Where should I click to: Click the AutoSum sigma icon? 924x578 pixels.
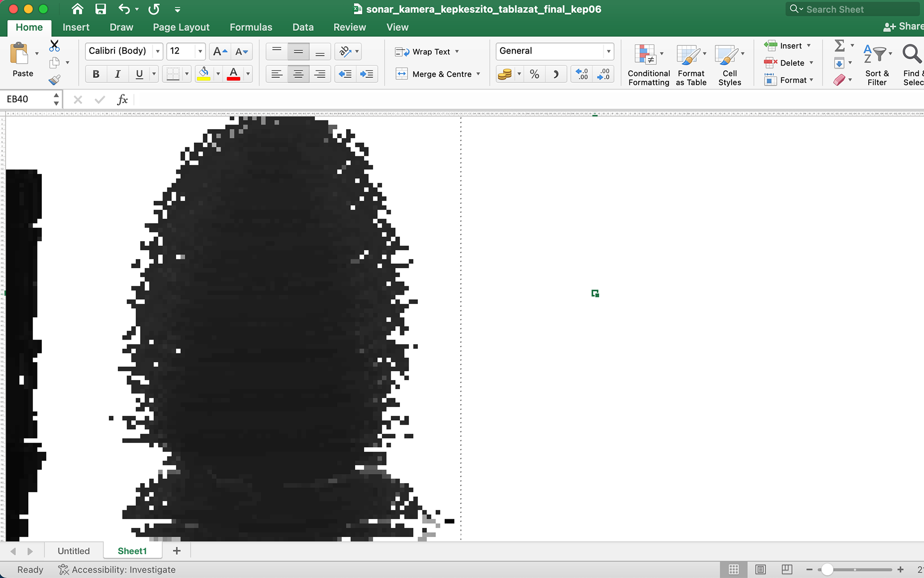click(x=839, y=46)
